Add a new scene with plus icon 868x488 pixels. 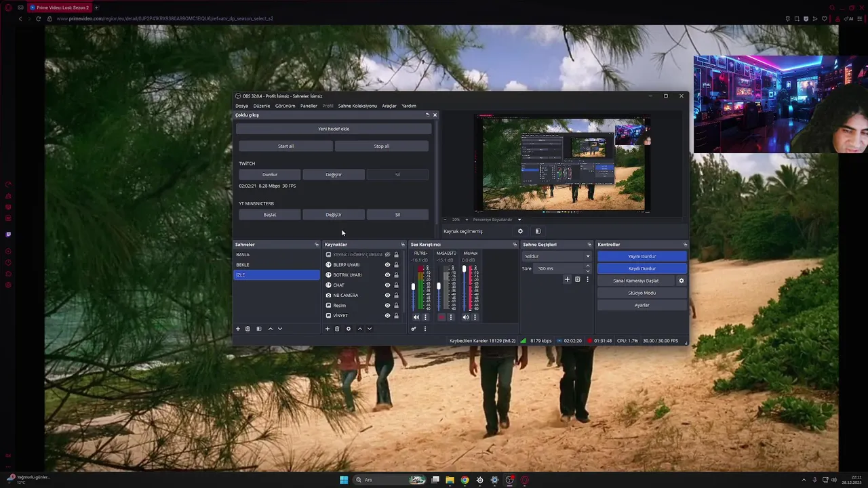(238, 329)
